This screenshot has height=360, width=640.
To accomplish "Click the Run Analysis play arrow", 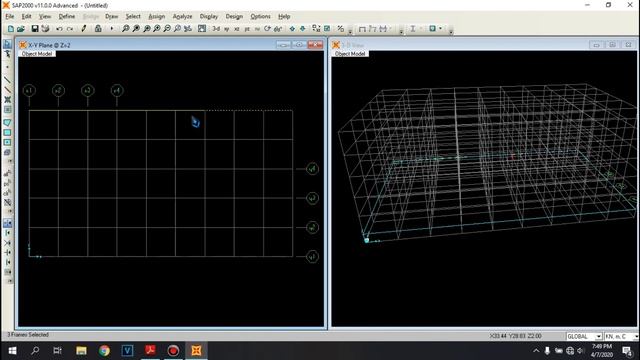I will (x=111, y=29).
